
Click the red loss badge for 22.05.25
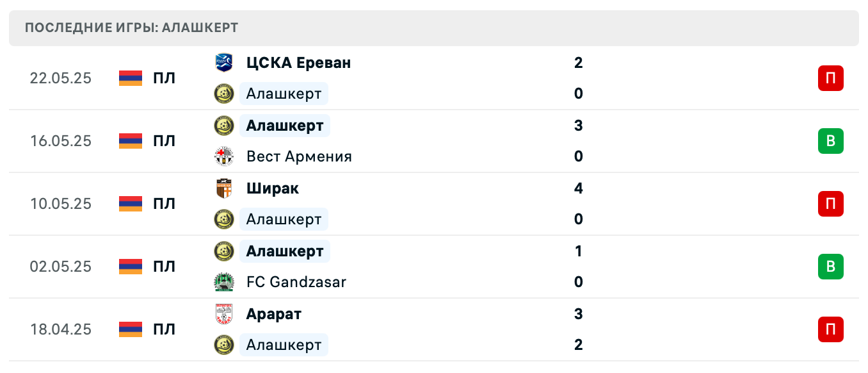tap(830, 78)
